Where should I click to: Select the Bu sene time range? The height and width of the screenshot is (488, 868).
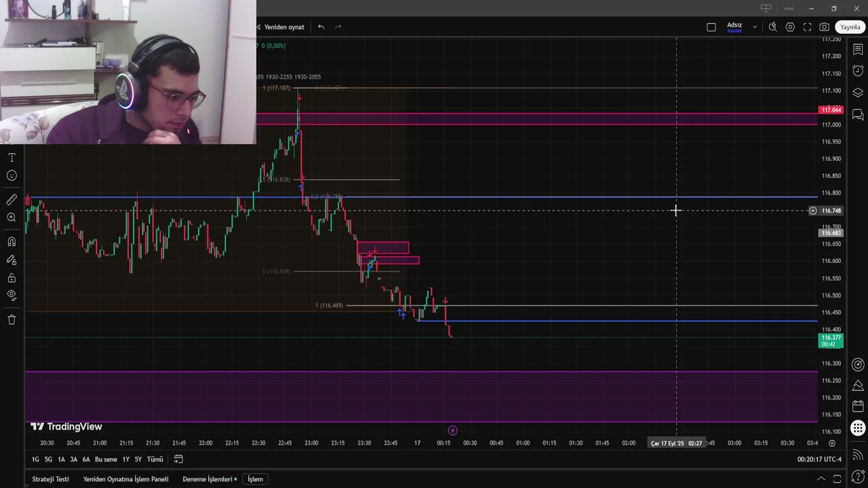click(x=106, y=460)
